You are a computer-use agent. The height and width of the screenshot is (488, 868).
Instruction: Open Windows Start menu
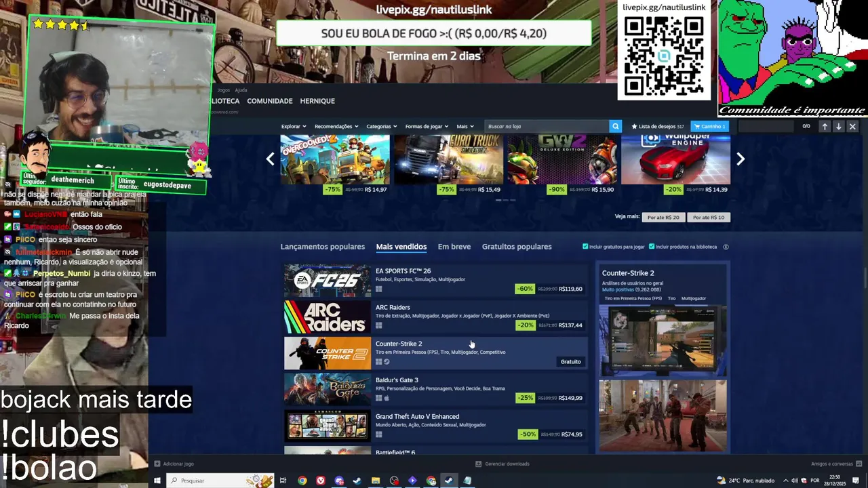(x=157, y=481)
